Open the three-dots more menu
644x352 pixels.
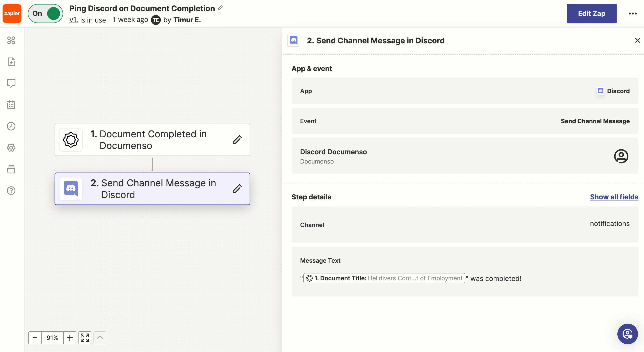click(632, 14)
